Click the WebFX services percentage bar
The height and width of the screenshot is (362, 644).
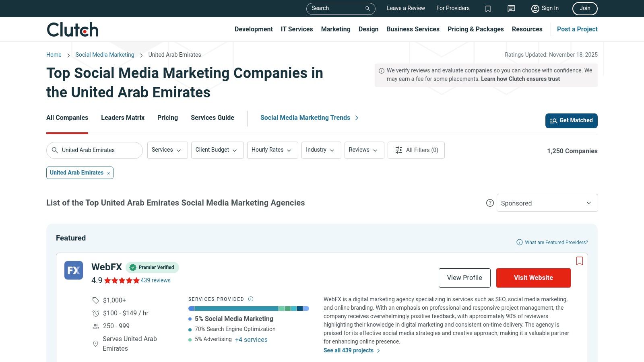tap(248, 309)
